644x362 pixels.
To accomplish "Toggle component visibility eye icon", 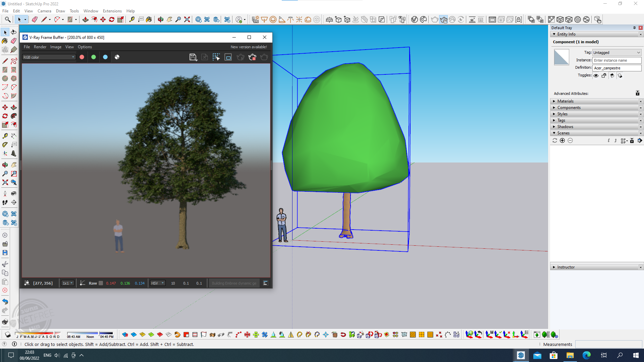I will 596,76.
